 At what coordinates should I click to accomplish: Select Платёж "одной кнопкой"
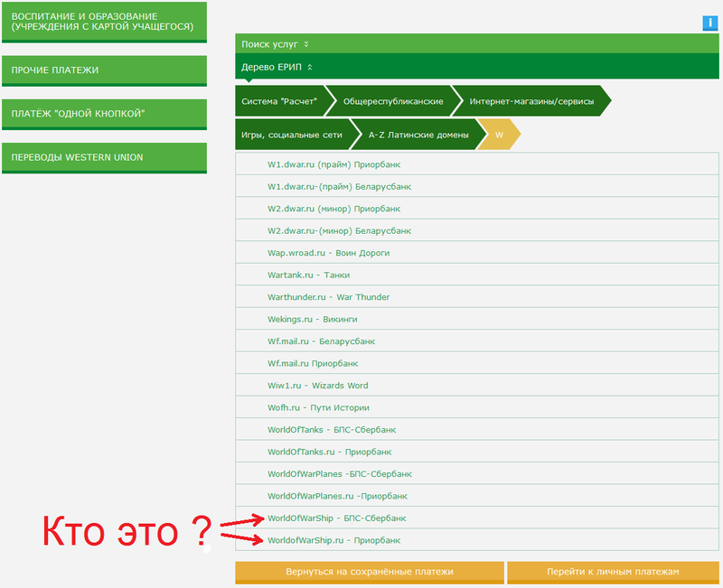pos(104,114)
